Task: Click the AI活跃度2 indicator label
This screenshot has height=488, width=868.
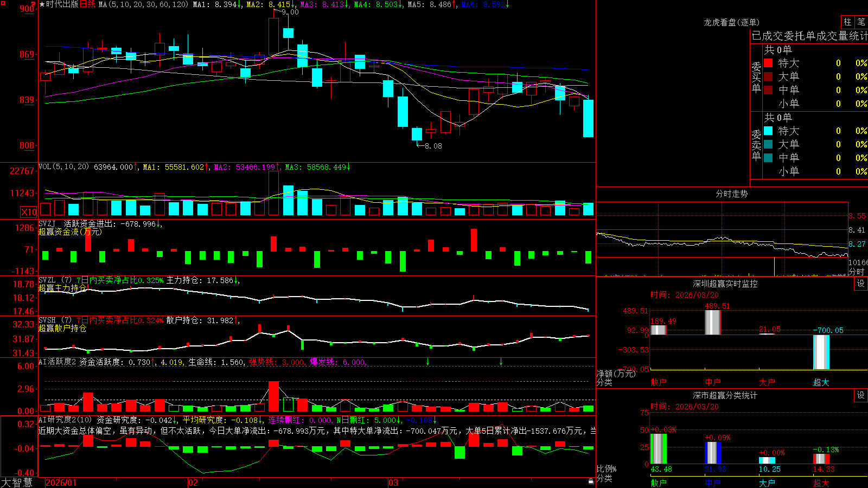Action: click(x=58, y=362)
